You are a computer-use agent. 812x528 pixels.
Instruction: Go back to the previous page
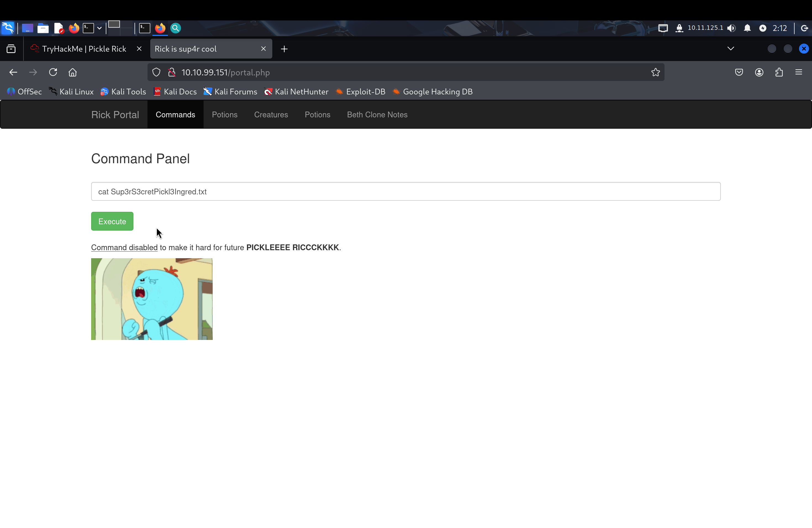pos(13,72)
